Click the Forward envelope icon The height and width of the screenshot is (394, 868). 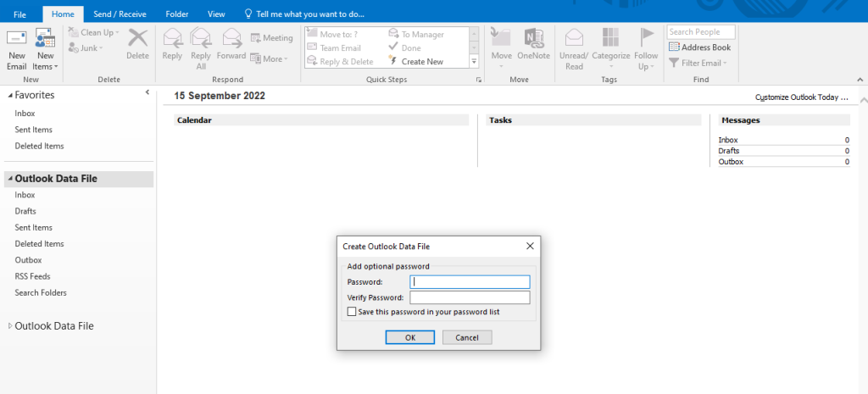tap(231, 38)
